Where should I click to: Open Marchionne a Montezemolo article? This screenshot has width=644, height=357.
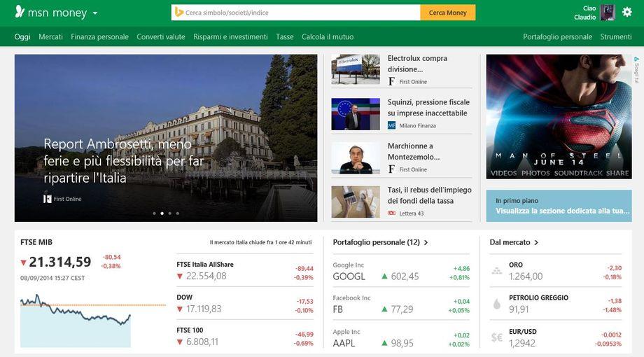click(x=414, y=151)
